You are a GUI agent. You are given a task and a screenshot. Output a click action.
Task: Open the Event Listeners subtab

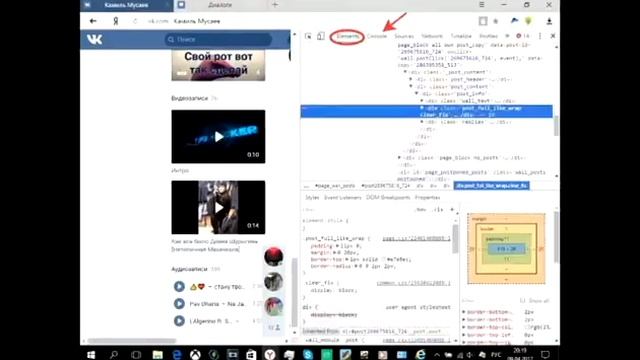[x=343, y=198]
